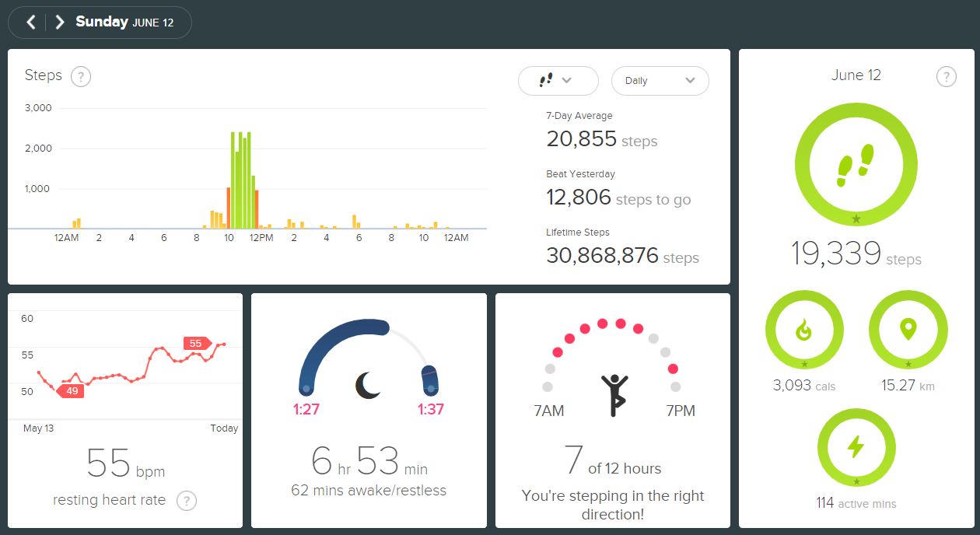Click the large steps footprint ring
Viewport: 980px width, 535px height.
click(x=856, y=165)
